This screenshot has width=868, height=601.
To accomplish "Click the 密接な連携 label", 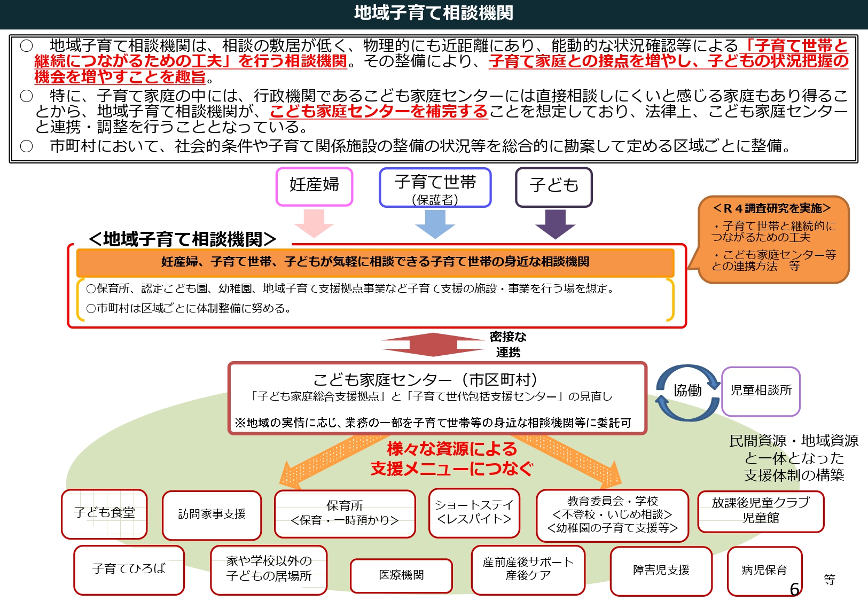I will click(508, 345).
